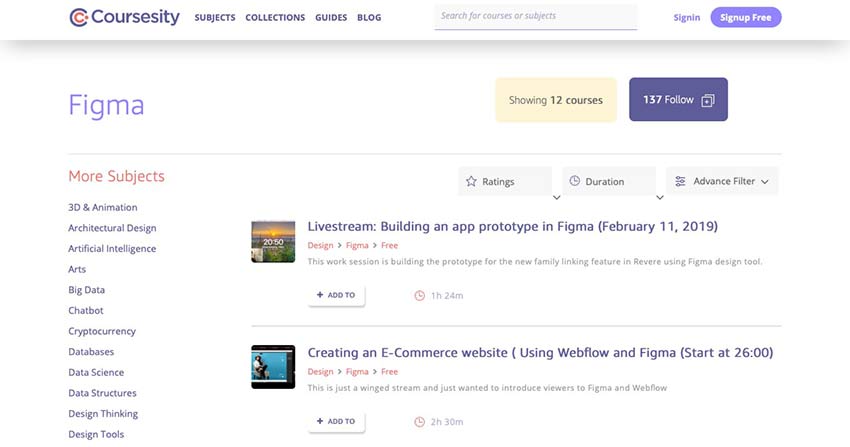
Task: Click Design breadcrumb under Livestream course
Action: (320, 245)
